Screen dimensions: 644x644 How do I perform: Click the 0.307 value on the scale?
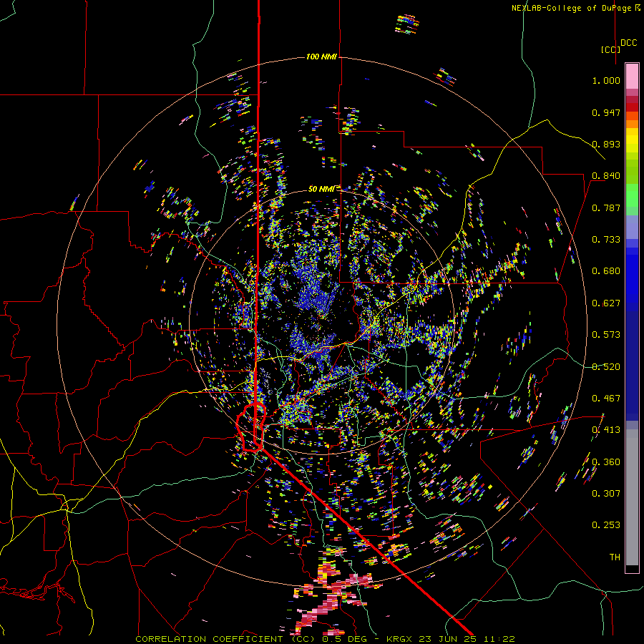pos(606,494)
